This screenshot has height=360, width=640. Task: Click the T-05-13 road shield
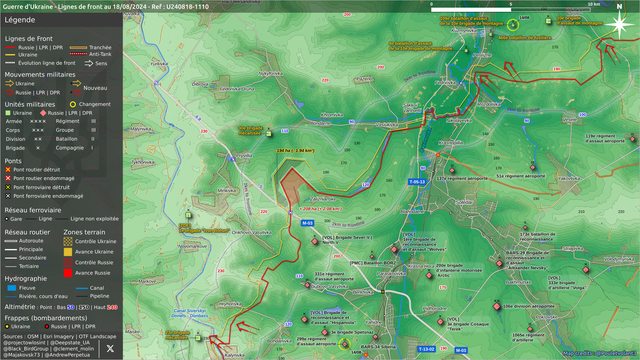(x=417, y=182)
